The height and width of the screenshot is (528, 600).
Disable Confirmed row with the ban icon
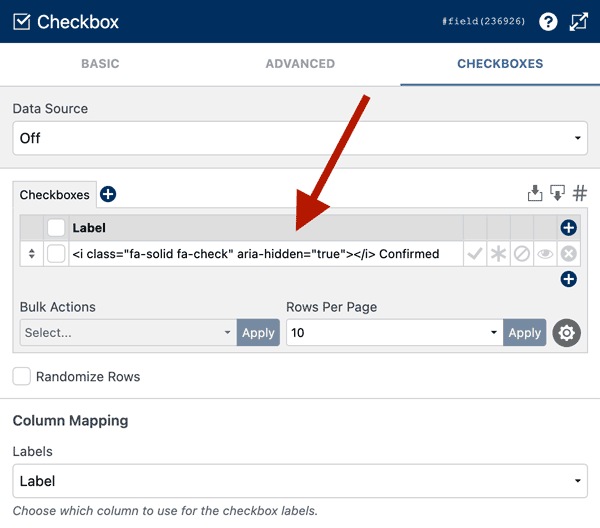tap(522, 254)
